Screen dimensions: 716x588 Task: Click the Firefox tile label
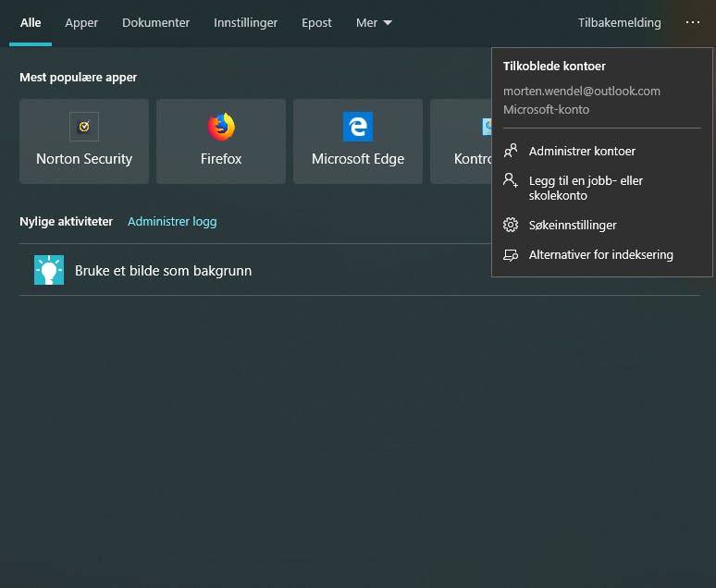(x=221, y=158)
